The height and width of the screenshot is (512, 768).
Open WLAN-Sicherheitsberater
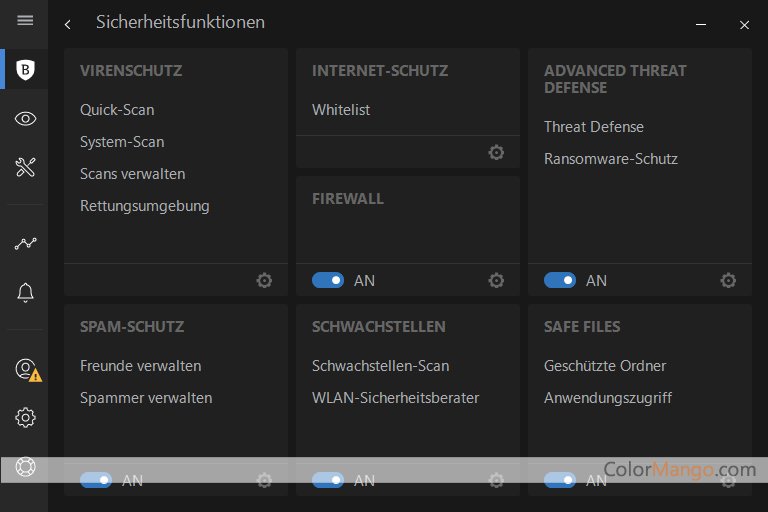pyautogui.click(x=395, y=398)
